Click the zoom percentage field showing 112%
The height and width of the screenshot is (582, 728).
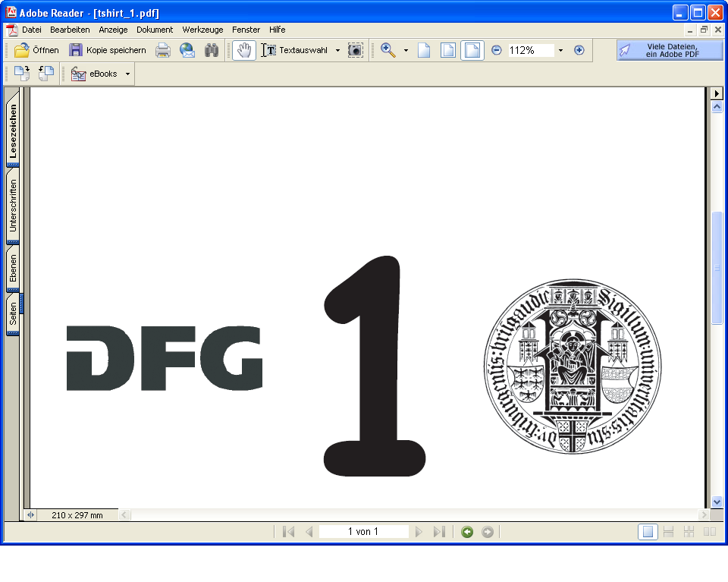coord(531,50)
